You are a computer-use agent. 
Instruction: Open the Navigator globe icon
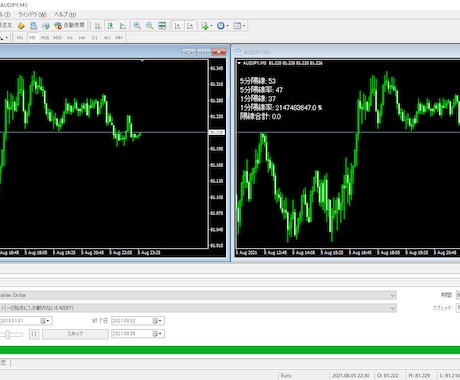coord(46,26)
